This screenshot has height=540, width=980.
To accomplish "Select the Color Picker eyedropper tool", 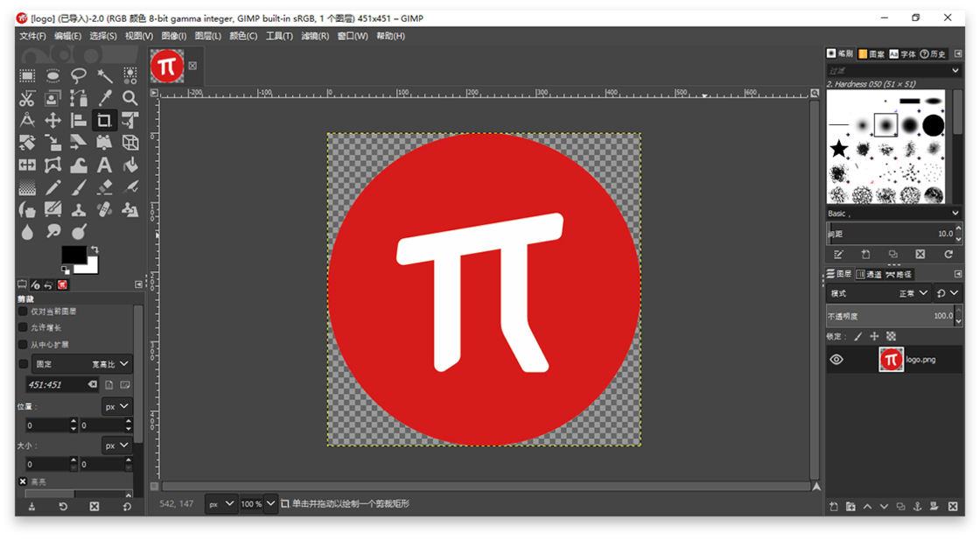I will click(104, 98).
